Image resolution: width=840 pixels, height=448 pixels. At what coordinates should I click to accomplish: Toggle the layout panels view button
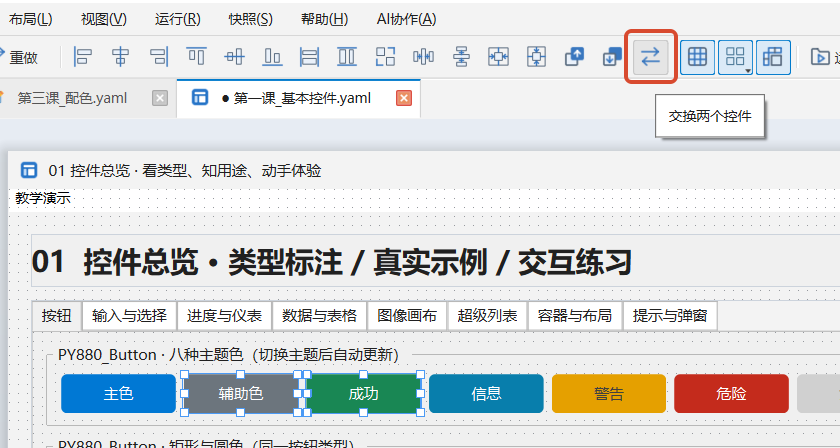coord(773,57)
